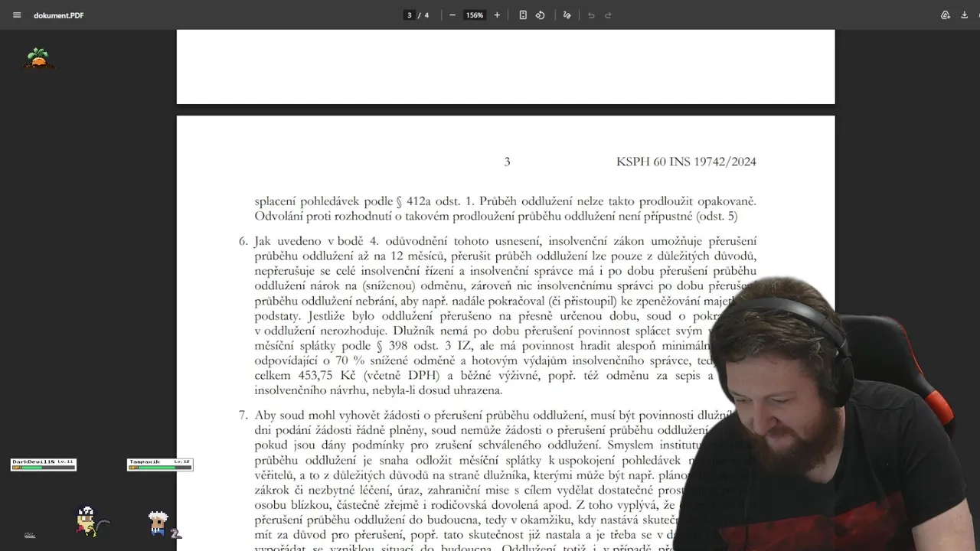Click the fit to page icon
The width and height of the screenshot is (980, 551).
click(523, 15)
